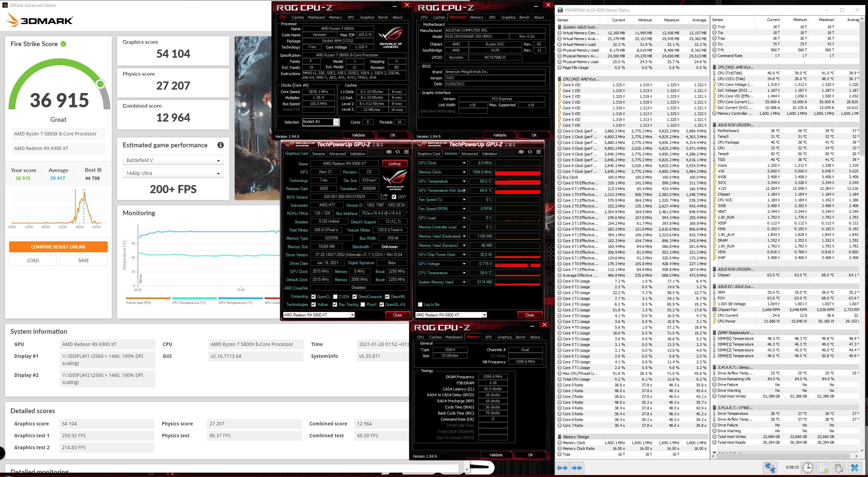
Task: Toggle the UEFI checkbox in GPU-Z
Action: click(x=394, y=197)
